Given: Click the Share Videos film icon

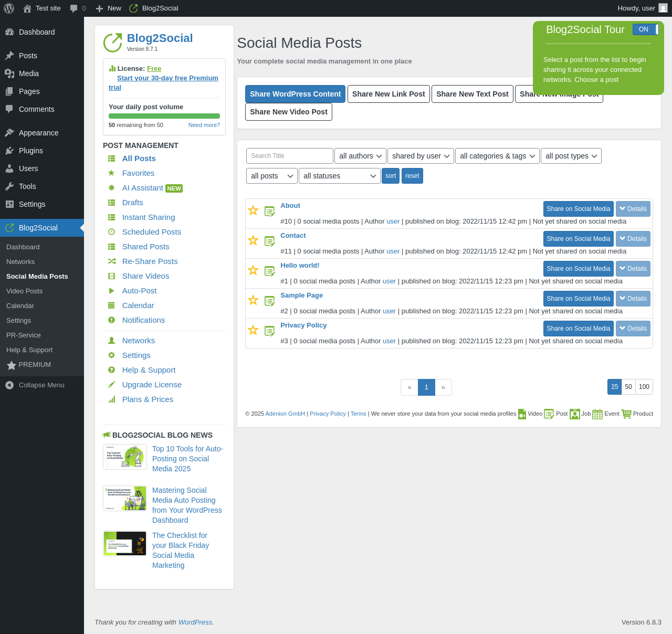Looking at the screenshot, I should tap(111, 276).
